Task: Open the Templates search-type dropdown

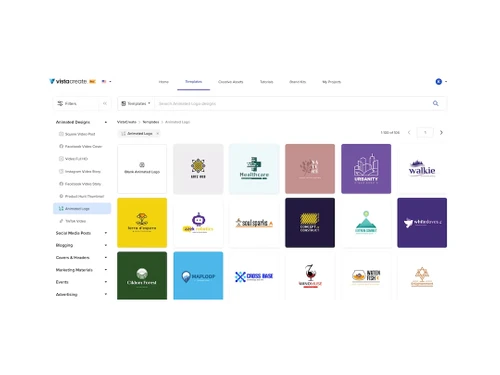Action: [x=136, y=103]
